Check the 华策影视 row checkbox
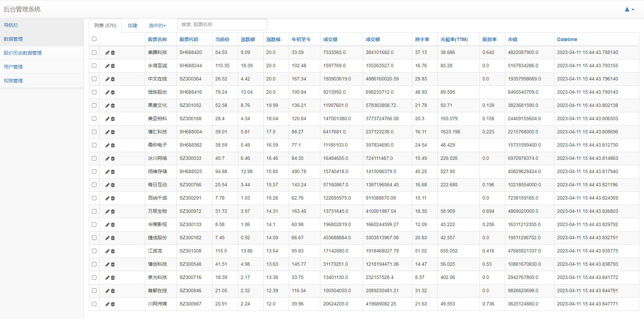 (94, 225)
